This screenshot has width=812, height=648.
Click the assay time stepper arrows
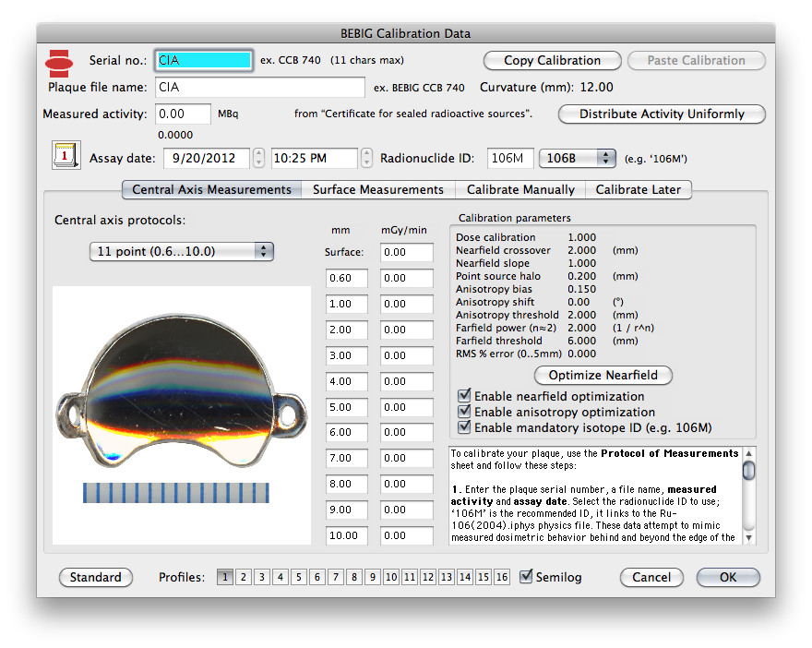tap(366, 158)
